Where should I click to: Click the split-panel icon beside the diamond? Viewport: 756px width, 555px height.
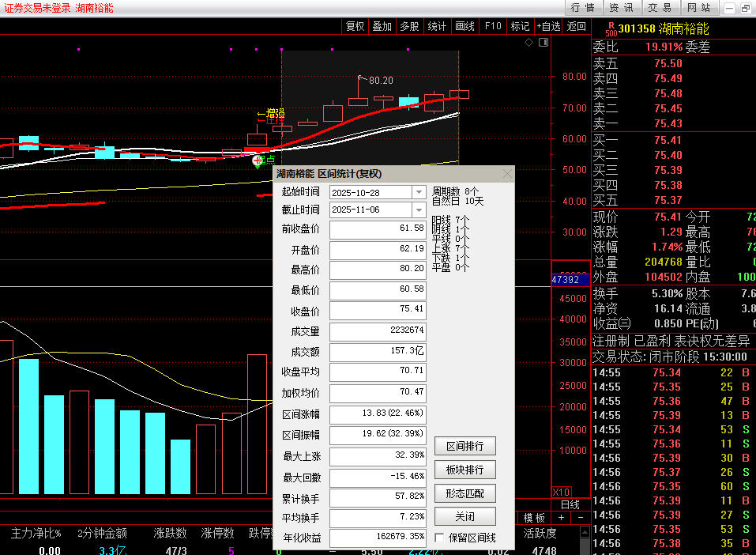pos(543,43)
